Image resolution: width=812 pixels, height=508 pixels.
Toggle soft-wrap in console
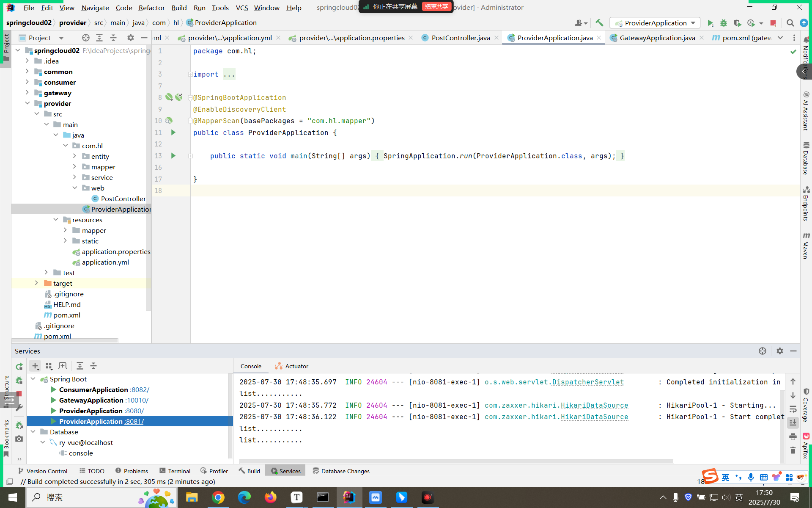click(x=793, y=409)
